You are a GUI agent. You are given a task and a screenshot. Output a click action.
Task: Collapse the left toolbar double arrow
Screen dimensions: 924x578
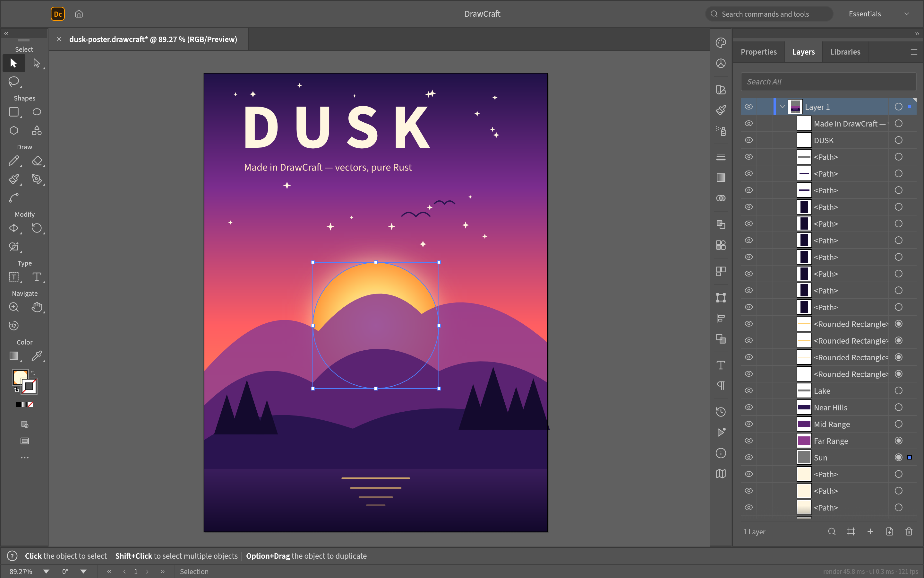tap(6, 34)
